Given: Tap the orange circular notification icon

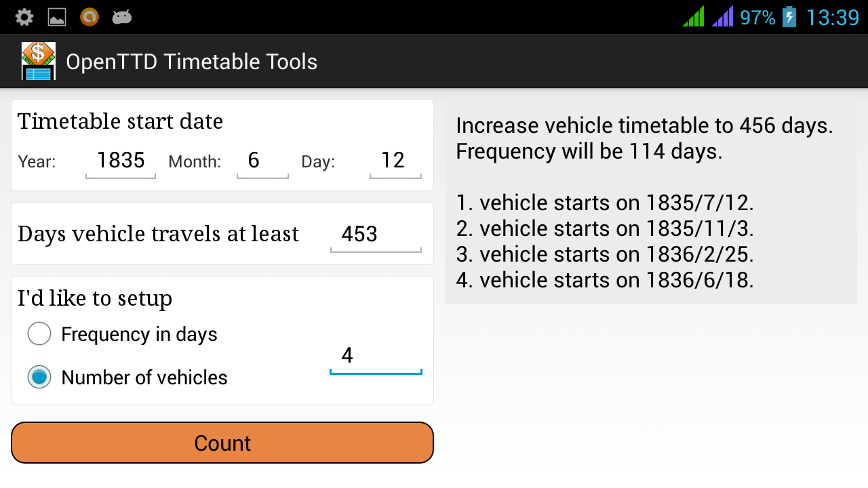Looking at the screenshot, I should tap(90, 17).
